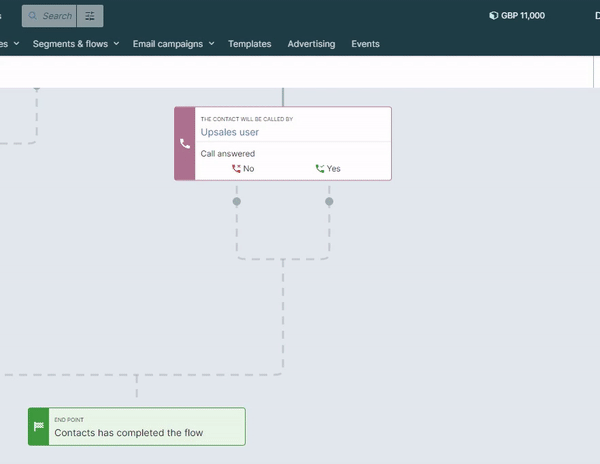Select the pink phone call step icon
600x464 pixels.
185,143
